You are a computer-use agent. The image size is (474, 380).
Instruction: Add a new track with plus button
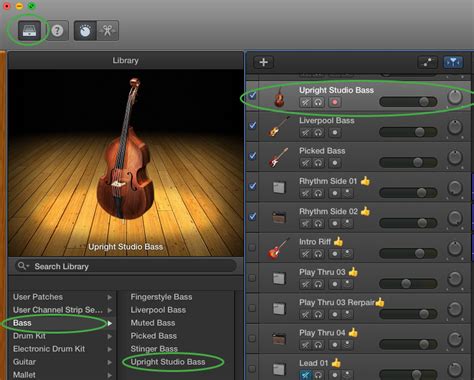264,62
